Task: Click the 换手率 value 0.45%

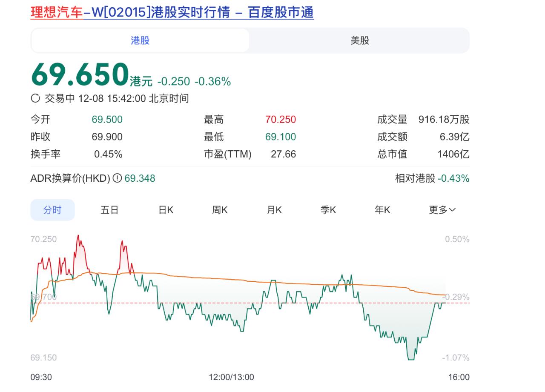Action: pos(109,154)
